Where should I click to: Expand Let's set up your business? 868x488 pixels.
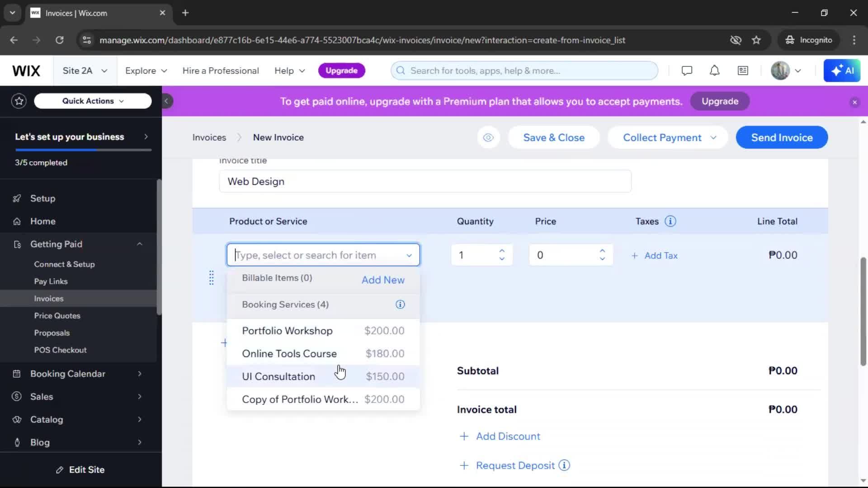click(146, 137)
